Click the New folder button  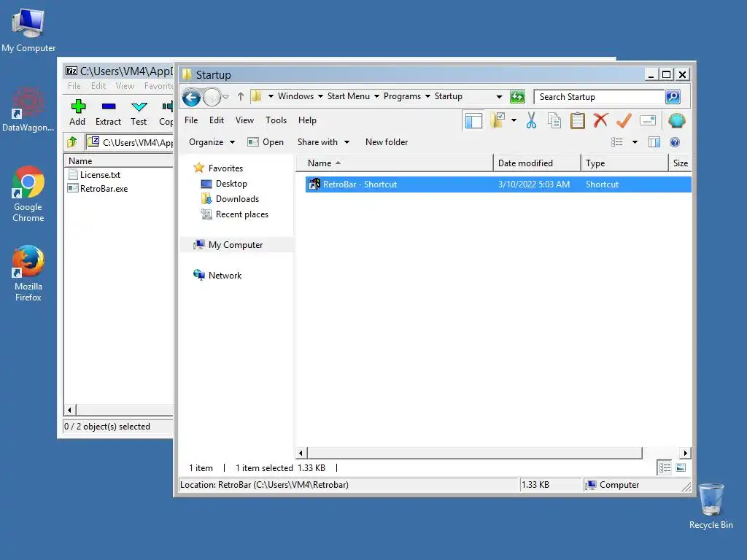[387, 142]
